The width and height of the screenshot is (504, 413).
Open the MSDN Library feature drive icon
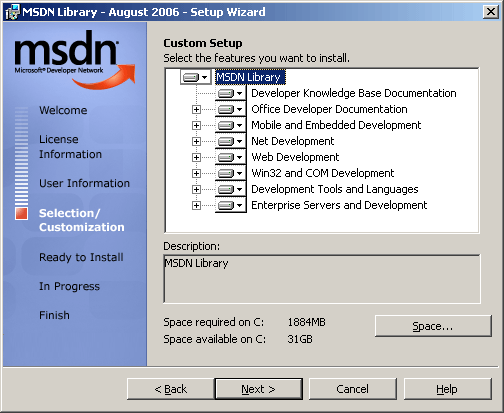pos(196,77)
